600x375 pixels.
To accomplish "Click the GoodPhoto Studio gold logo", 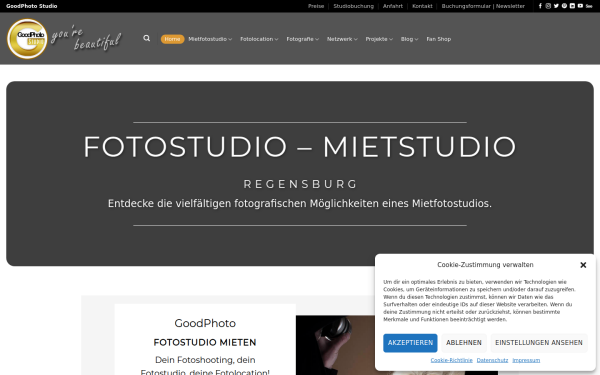I will pos(27,39).
